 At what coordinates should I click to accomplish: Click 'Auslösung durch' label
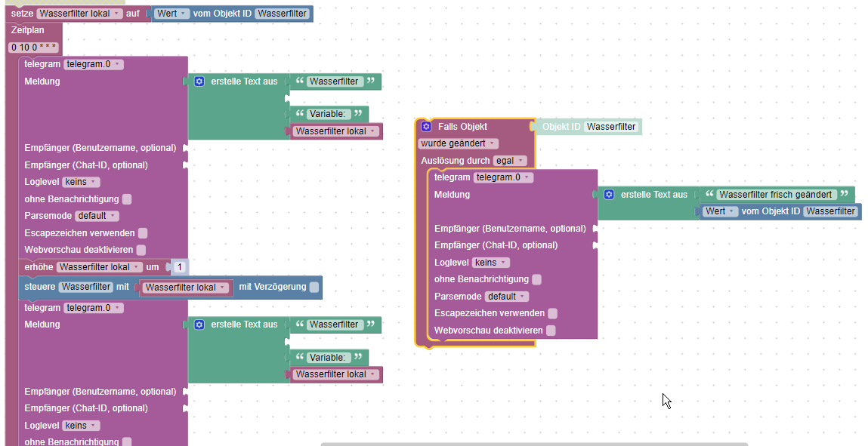(x=456, y=161)
